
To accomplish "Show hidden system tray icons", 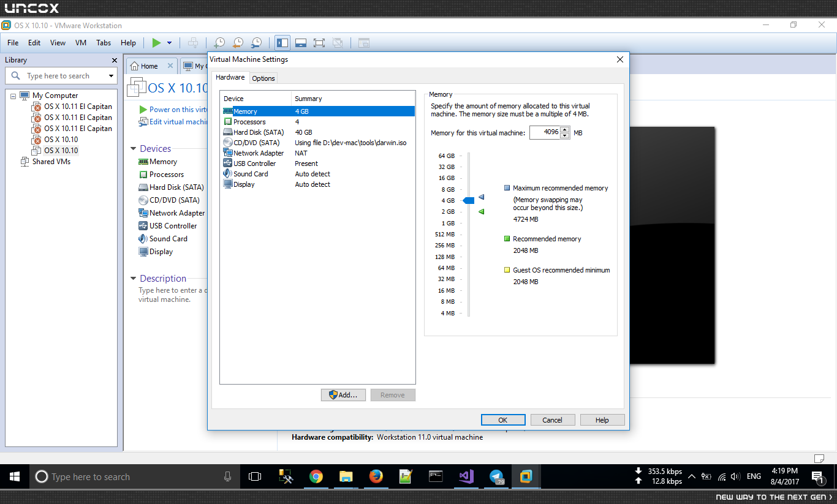I will 692,477.
